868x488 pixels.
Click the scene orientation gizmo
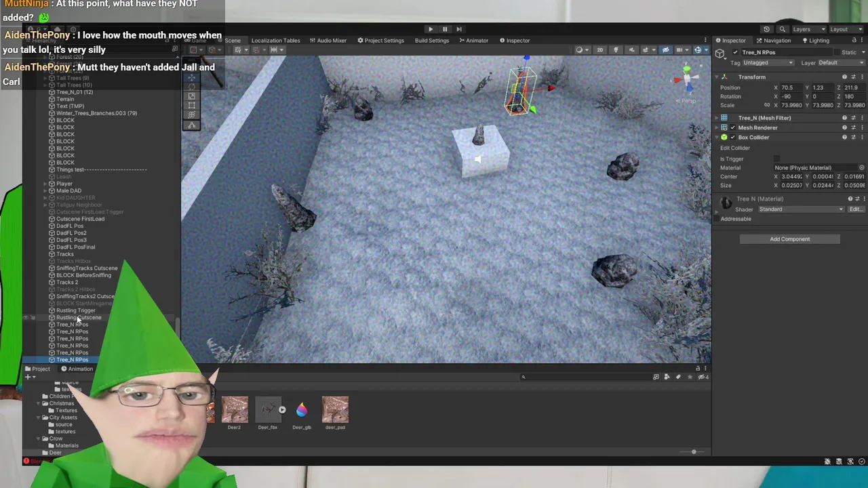[x=686, y=78]
